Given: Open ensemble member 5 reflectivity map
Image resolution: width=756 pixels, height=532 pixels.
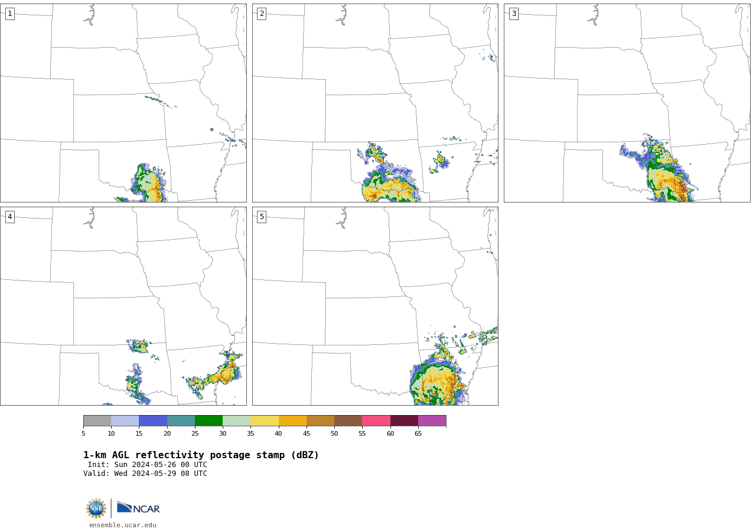Looking at the screenshot, I should [375, 306].
